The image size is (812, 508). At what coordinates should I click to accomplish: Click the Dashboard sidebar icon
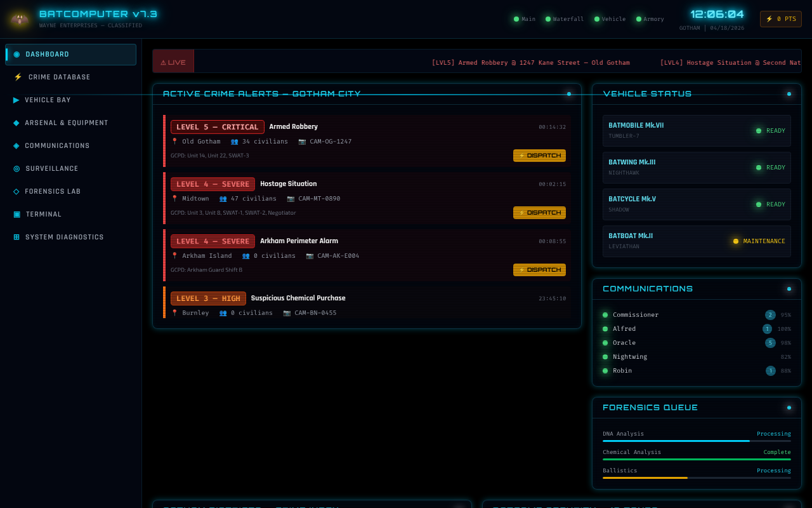point(16,55)
